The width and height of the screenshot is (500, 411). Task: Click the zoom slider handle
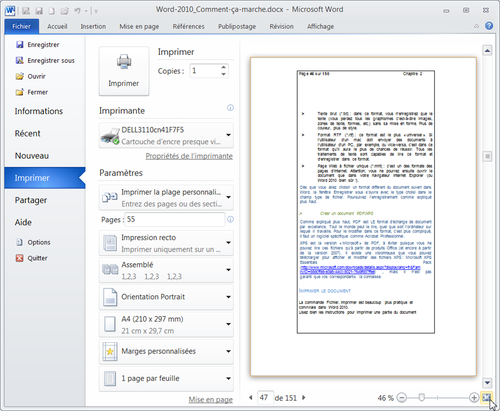coord(421,397)
